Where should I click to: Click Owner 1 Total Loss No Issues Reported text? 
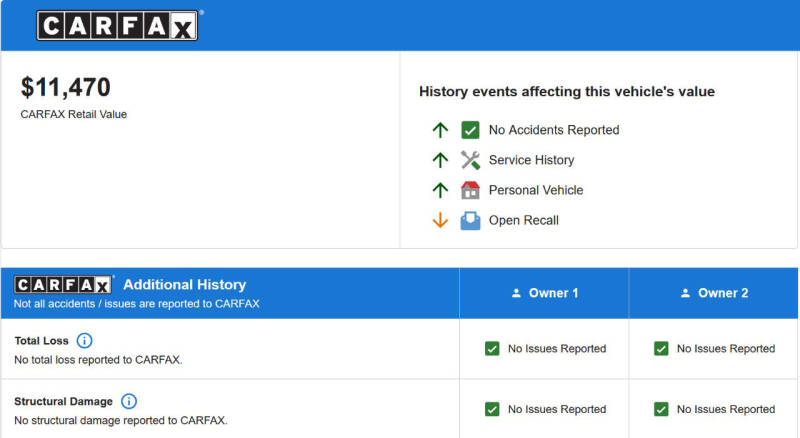click(557, 349)
